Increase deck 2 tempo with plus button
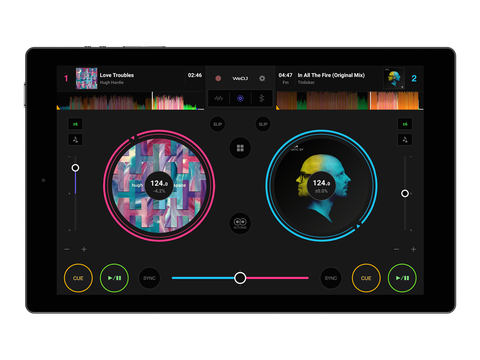 (413, 249)
